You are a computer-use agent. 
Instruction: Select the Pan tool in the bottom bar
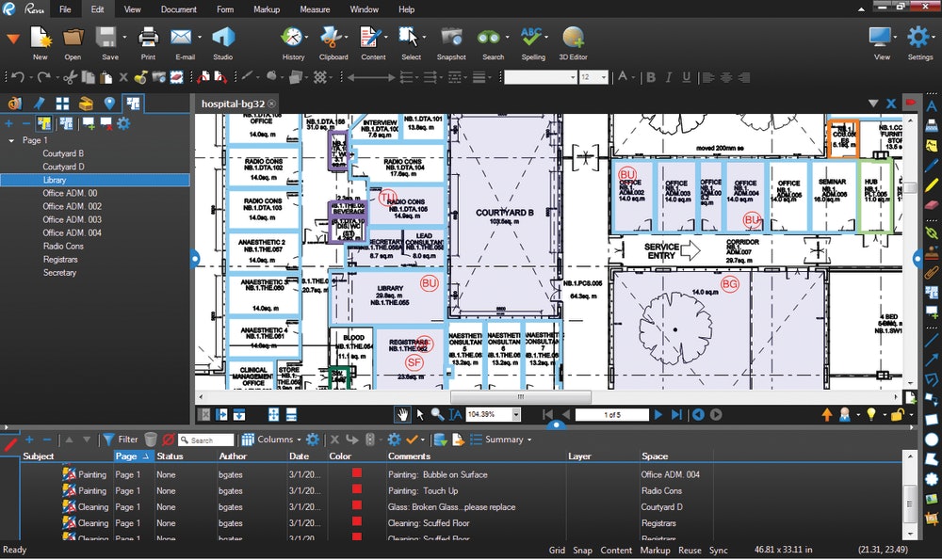(x=403, y=414)
